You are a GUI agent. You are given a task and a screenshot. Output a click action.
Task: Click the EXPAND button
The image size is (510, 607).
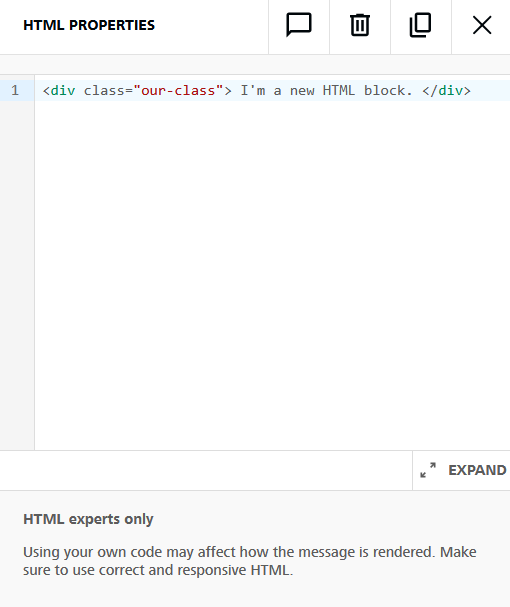point(461,470)
